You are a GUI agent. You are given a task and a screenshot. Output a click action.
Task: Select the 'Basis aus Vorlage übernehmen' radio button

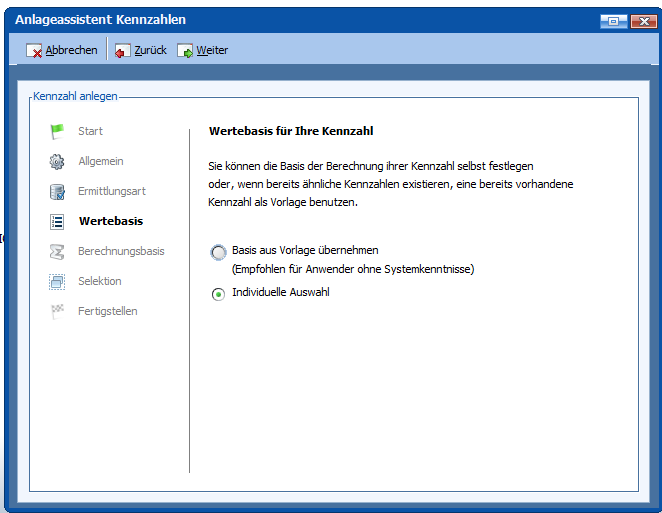tap(218, 252)
